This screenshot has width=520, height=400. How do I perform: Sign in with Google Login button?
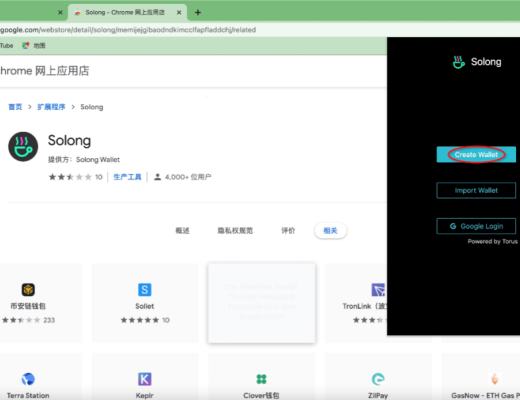[476, 226]
